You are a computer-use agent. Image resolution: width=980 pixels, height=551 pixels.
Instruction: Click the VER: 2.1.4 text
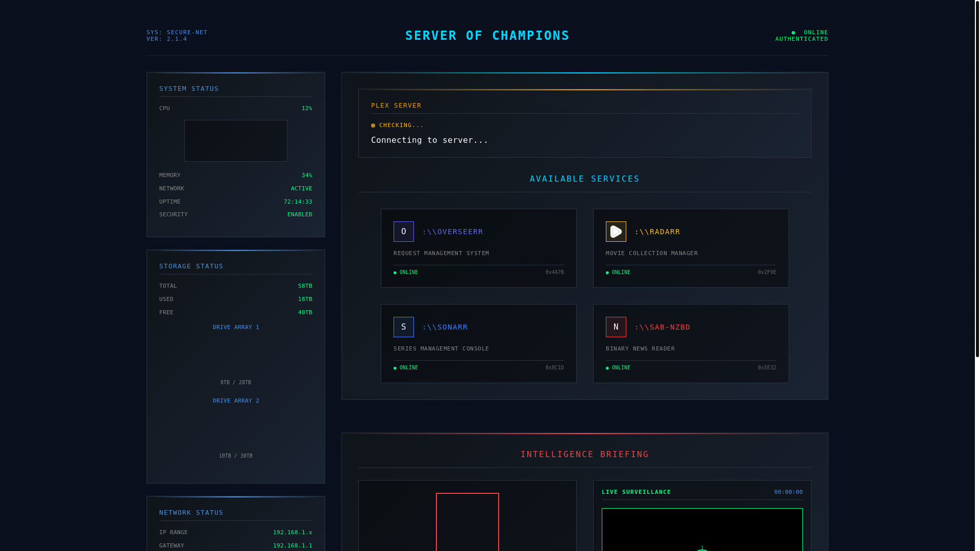tap(167, 39)
